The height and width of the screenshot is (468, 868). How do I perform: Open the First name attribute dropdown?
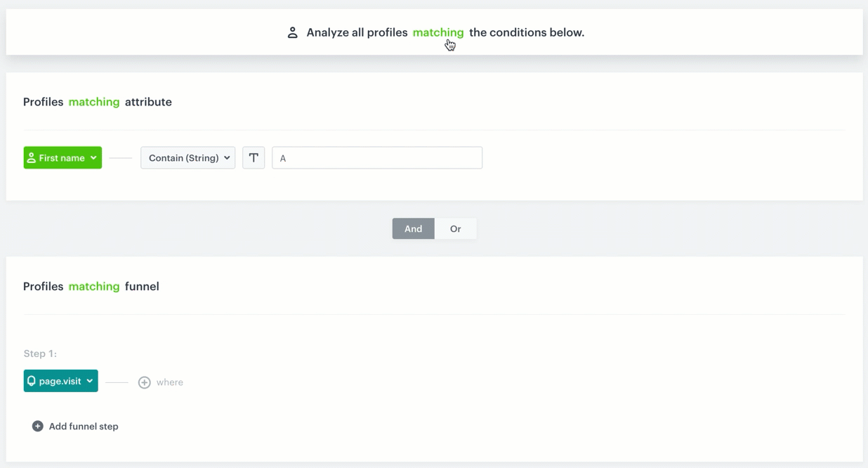click(62, 157)
